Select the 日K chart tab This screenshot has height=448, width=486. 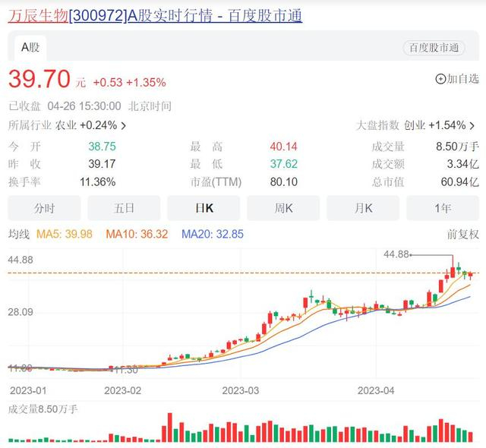pyautogui.click(x=204, y=208)
